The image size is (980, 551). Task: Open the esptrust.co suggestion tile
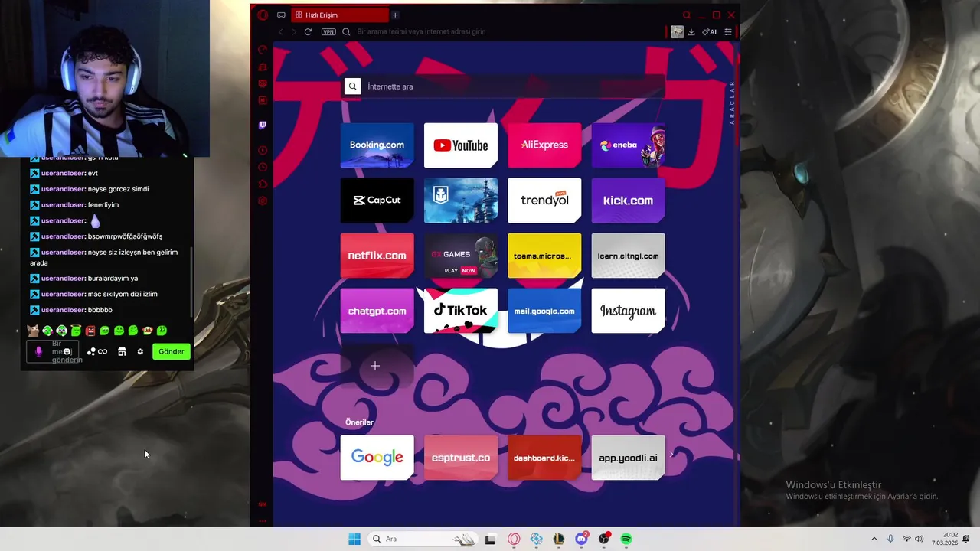[460, 458]
